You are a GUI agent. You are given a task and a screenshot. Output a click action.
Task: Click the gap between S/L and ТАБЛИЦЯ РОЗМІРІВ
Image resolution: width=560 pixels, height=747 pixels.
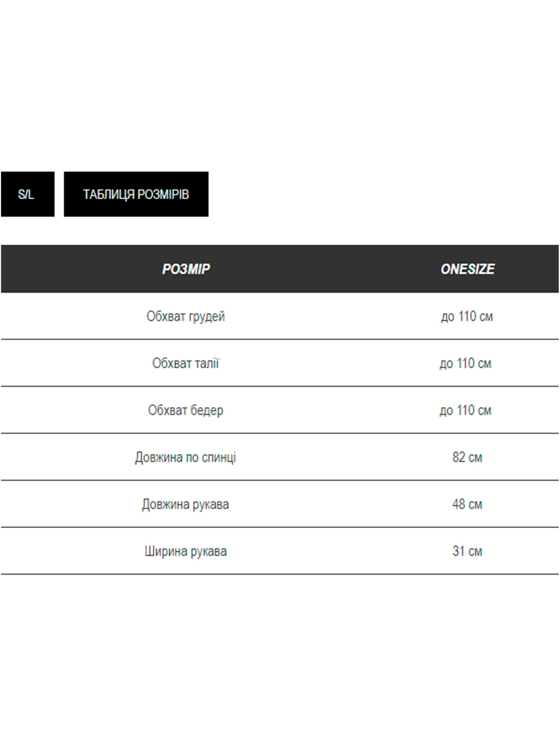59,194
